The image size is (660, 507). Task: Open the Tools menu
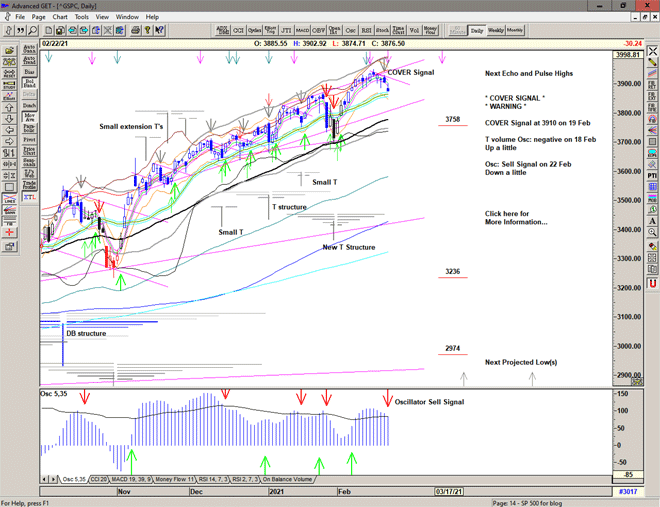coord(82,17)
